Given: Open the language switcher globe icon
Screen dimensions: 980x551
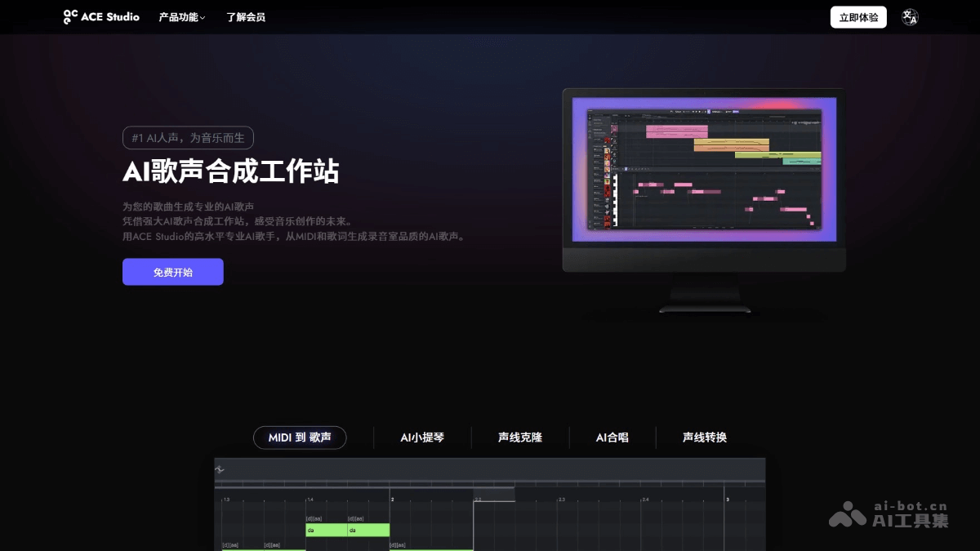Looking at the screenshot, I should coord(910,16).
